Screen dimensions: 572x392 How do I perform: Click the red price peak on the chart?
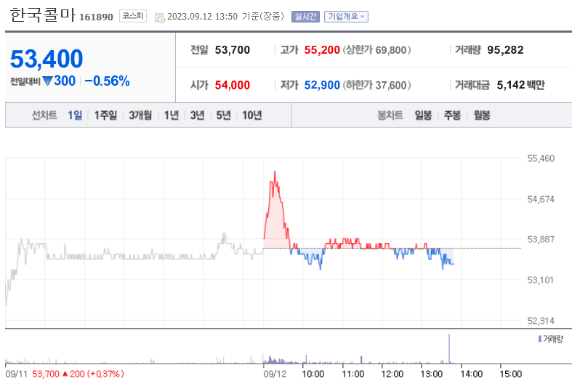[275, 172]
